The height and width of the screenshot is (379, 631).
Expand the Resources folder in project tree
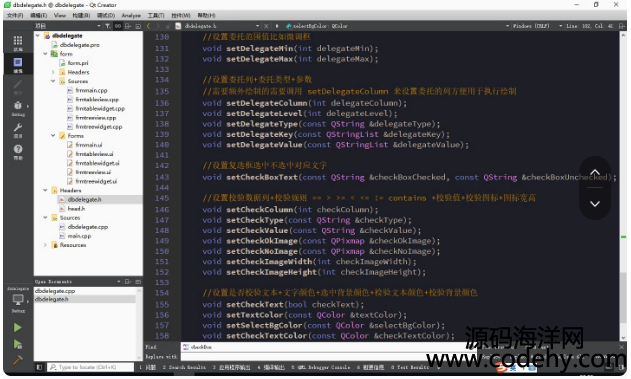click(45, 245)
